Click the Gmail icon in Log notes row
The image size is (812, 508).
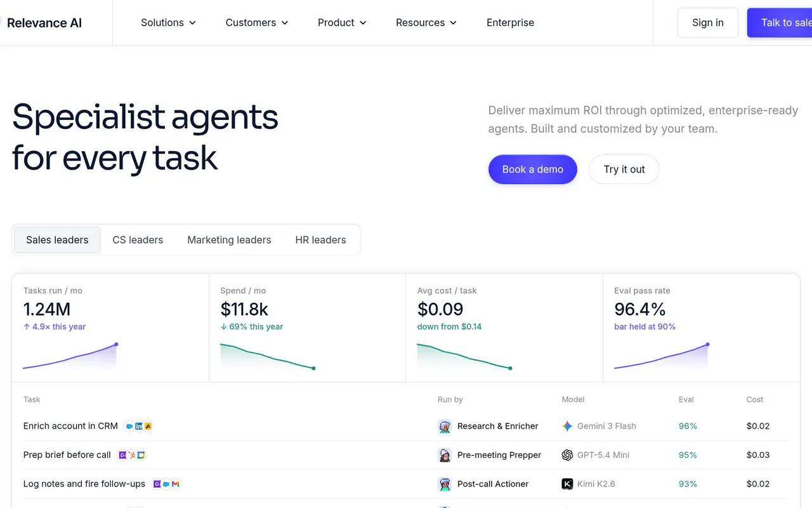point(176,484)
